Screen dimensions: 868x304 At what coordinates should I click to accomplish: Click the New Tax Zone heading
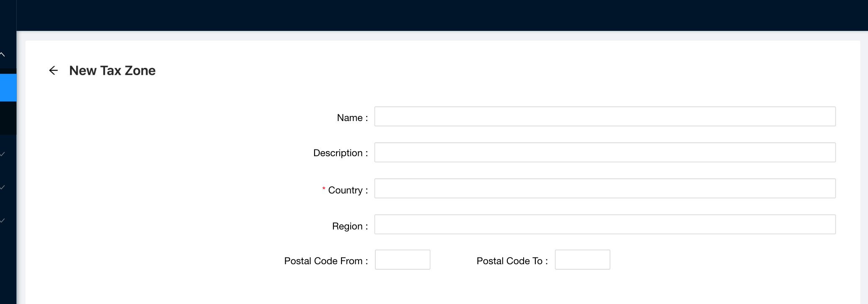tap(112, 70)
